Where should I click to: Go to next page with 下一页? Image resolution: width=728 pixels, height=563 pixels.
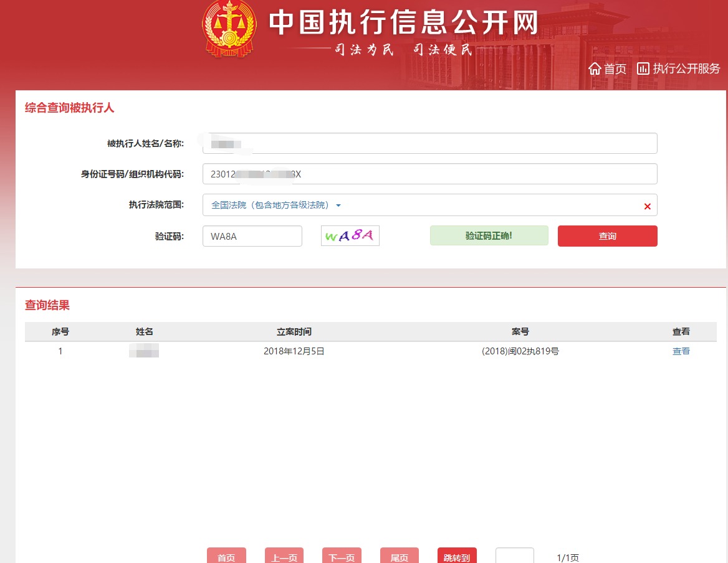click(x=342, y=556)
